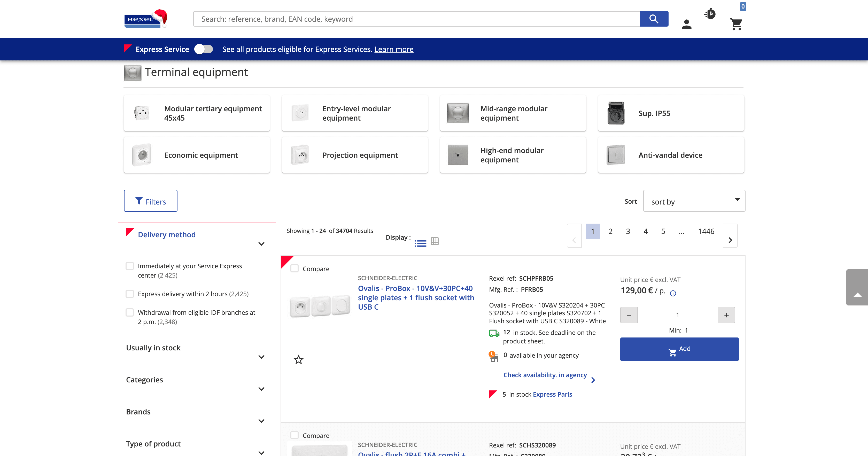Viewport: 868px width, 456px height.
Task: Open the quick order timer icon
Action: [710, 14]
